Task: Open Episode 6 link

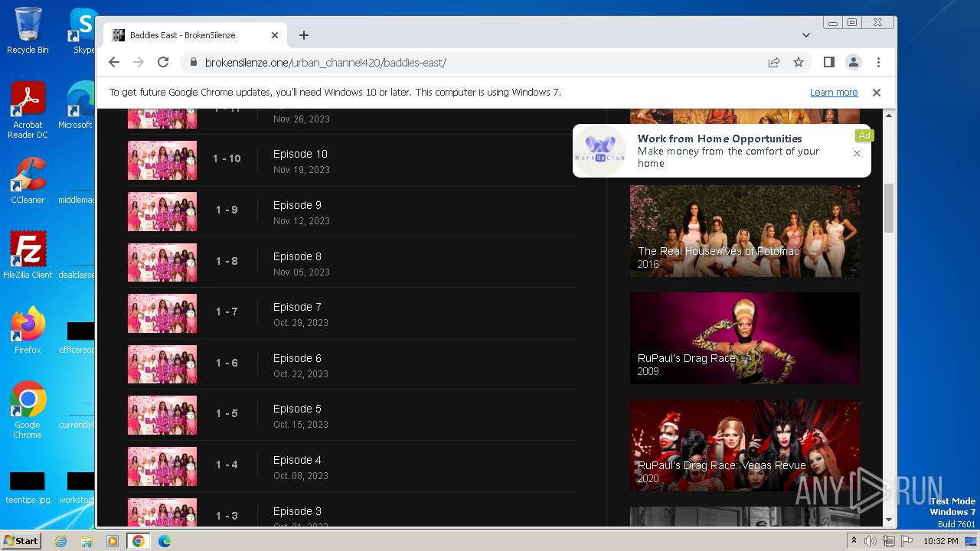Action: 297,358
